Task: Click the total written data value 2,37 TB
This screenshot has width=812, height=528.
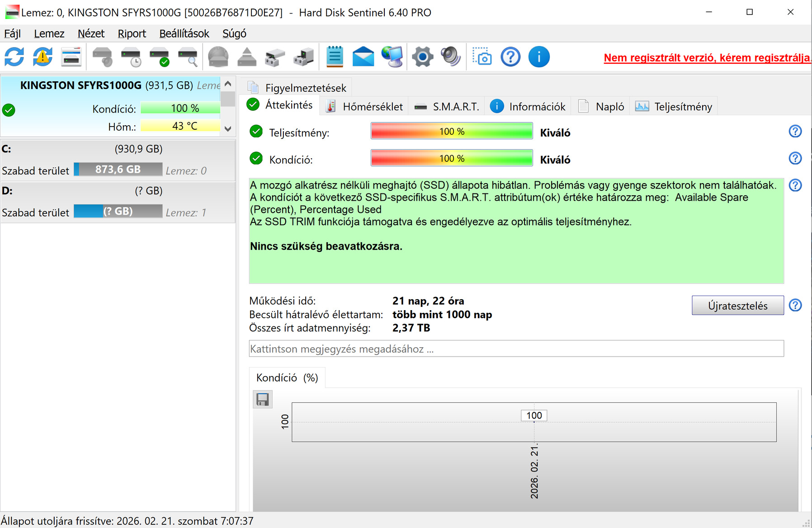Action: [411, 328]
